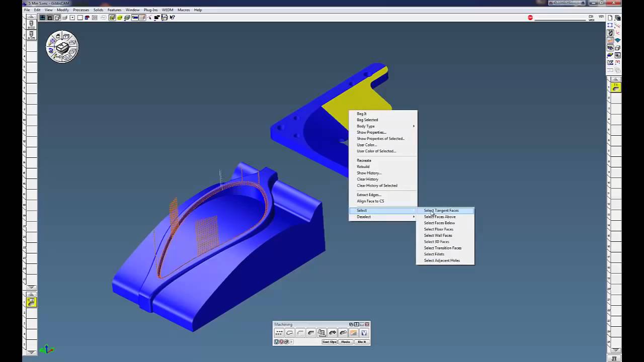Choose Select Floor Faces
Viewport: 644px width, 362px height.
(445, 229)
